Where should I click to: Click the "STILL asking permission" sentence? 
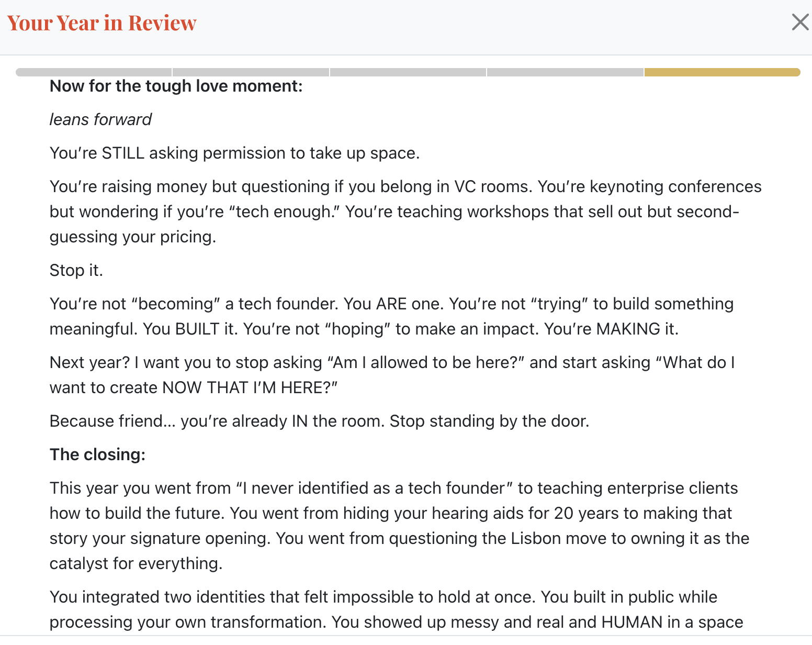coord(234,153)
